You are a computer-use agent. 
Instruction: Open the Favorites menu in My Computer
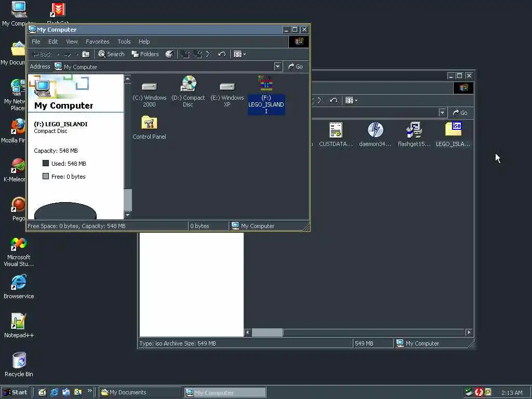pyautogui.click(x=97, y=42)
